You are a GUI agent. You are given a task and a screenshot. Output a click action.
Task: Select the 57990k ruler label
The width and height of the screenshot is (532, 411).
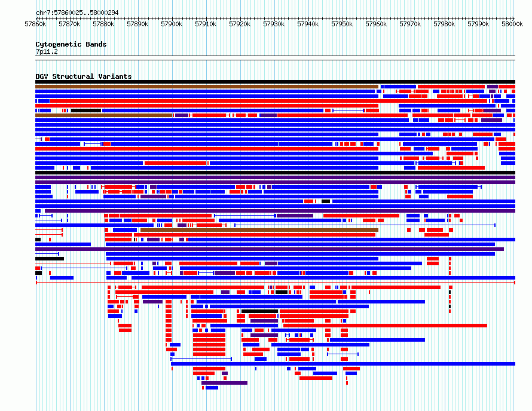pos(478,24)
